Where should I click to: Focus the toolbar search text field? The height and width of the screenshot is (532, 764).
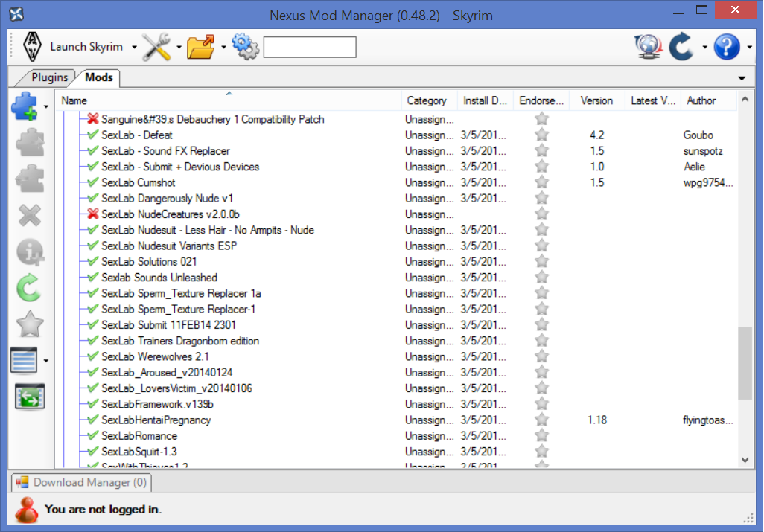coord(310,47)
